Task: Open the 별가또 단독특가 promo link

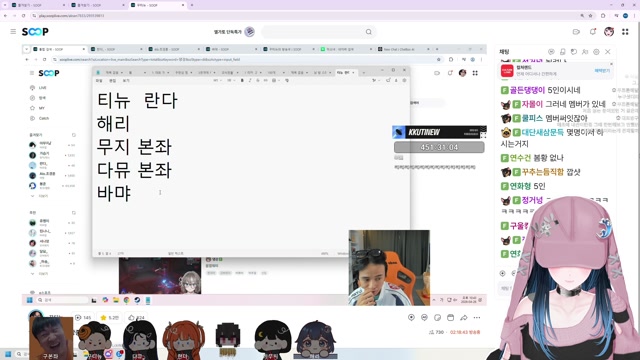Action: (234, 31)
